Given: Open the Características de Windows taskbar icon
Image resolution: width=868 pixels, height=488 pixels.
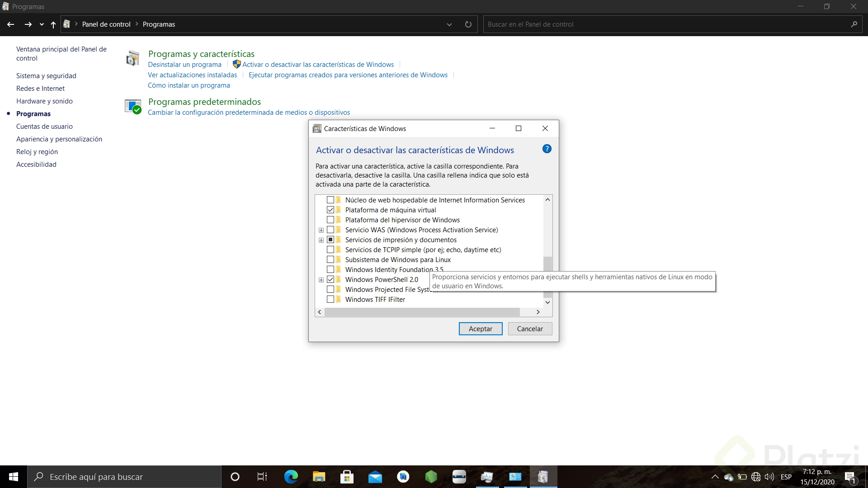Looking at the screenshot, I should click(543, 477).
